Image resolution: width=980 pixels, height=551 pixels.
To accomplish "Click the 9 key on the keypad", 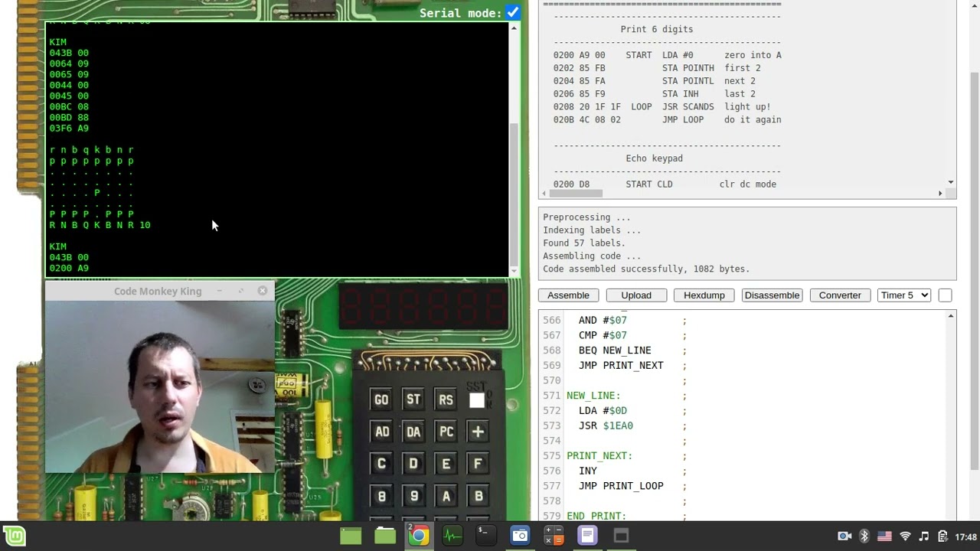I will tap(413, 496).
